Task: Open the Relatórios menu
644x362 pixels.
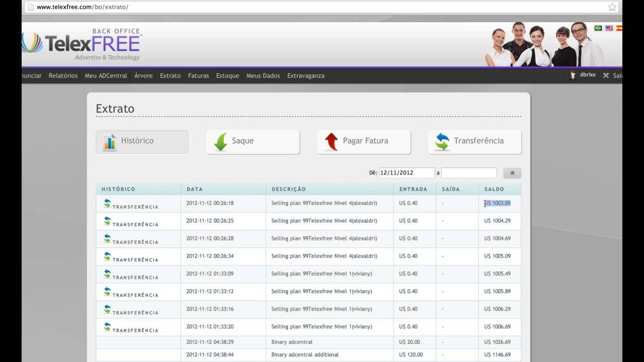Action: [63, 75]
